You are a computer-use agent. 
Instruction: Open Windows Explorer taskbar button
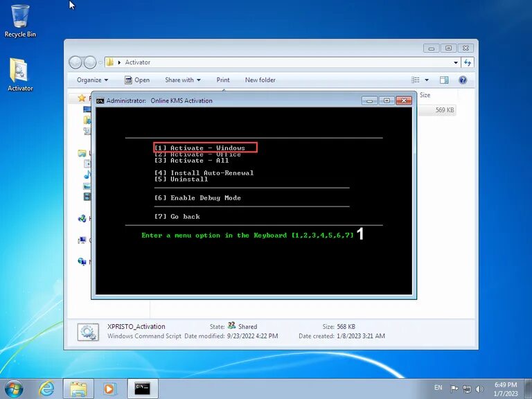coord(78,389)
